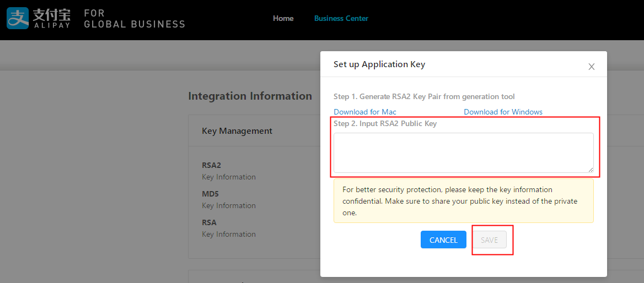Go to the Home menu item
This screenshot has height=283, width=644.
283,18
